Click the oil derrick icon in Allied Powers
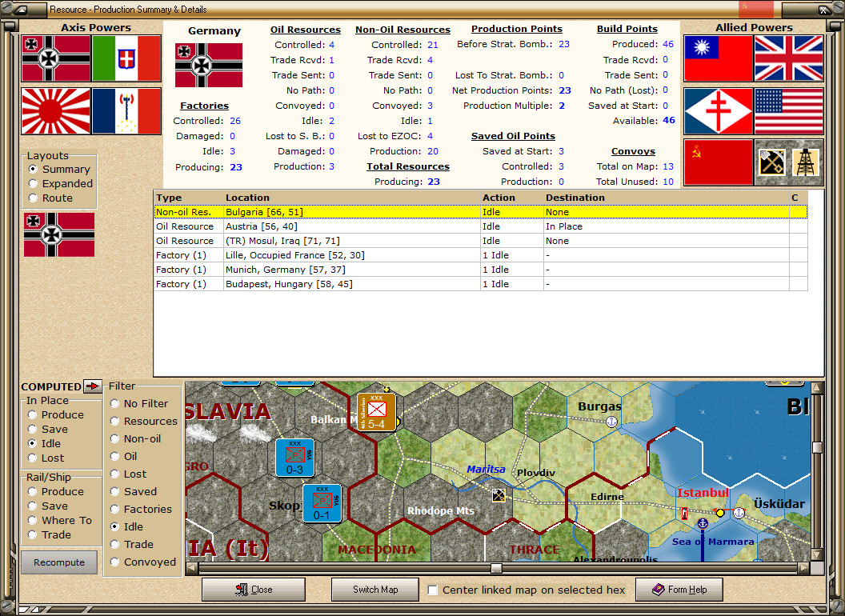The width and height of the screenshot is (845, 616). (807, 162)
